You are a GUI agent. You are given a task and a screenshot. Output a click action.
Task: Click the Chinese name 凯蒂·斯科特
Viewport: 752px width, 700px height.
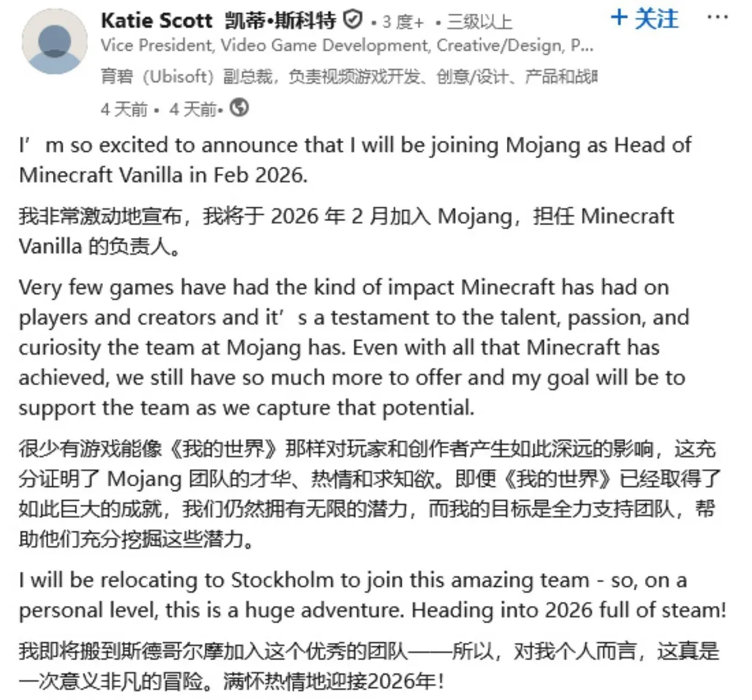click(280, 21)
